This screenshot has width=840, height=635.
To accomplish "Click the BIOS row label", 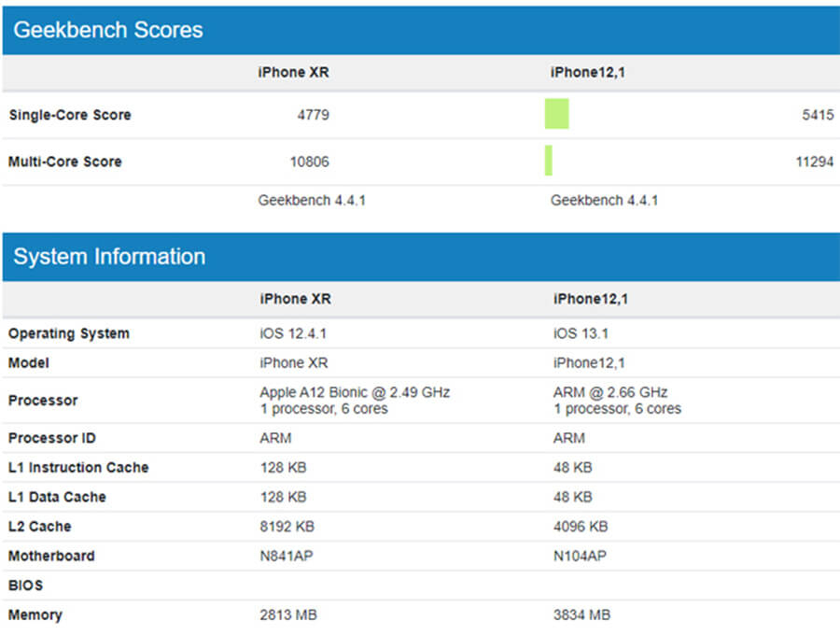I will tap(26, 586).
